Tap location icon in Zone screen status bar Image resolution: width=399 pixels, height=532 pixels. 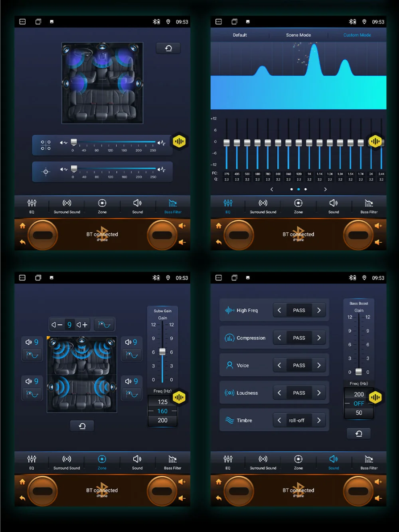(x=168, y=278)
